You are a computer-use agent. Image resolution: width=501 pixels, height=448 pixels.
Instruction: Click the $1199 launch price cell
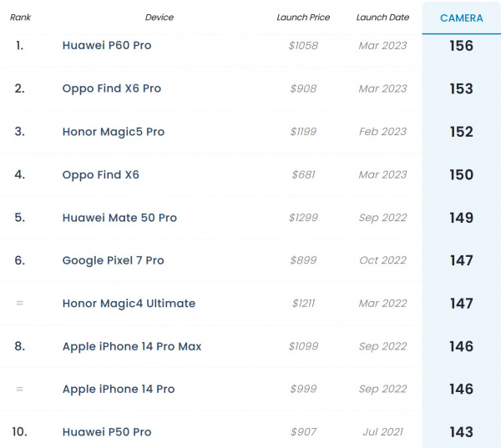coord(303,132)
